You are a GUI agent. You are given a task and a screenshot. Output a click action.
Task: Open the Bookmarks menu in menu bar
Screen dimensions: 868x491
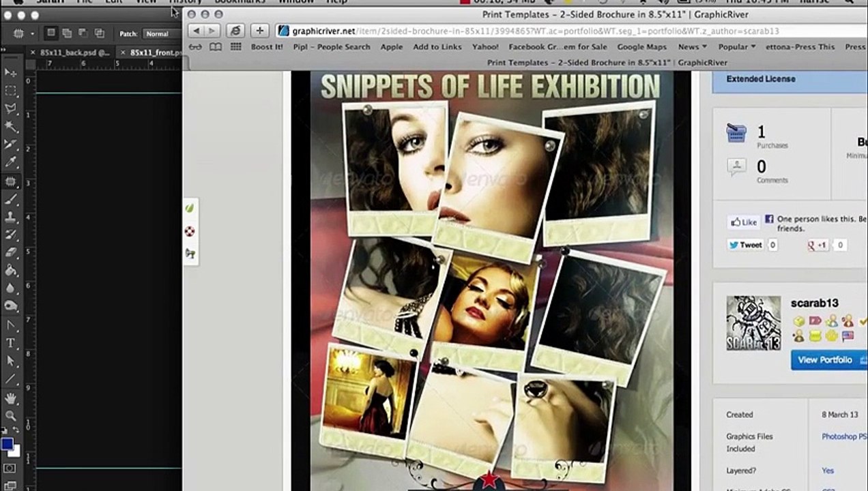240,2
